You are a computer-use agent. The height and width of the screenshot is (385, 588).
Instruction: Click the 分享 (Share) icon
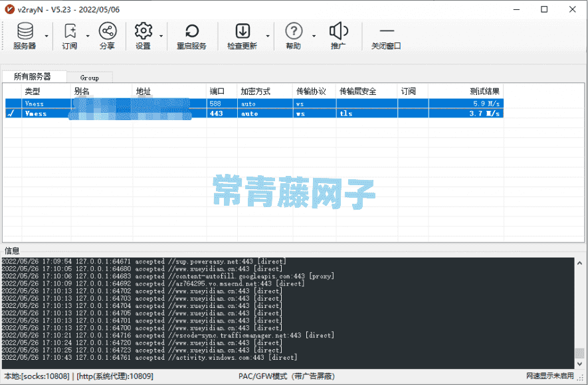(x=108, y=36)
